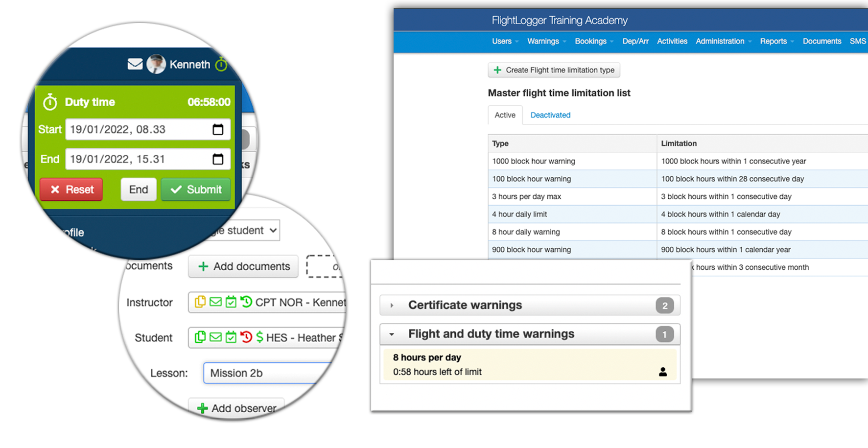Click the copy icon in Student row

(x=200, y=337)
